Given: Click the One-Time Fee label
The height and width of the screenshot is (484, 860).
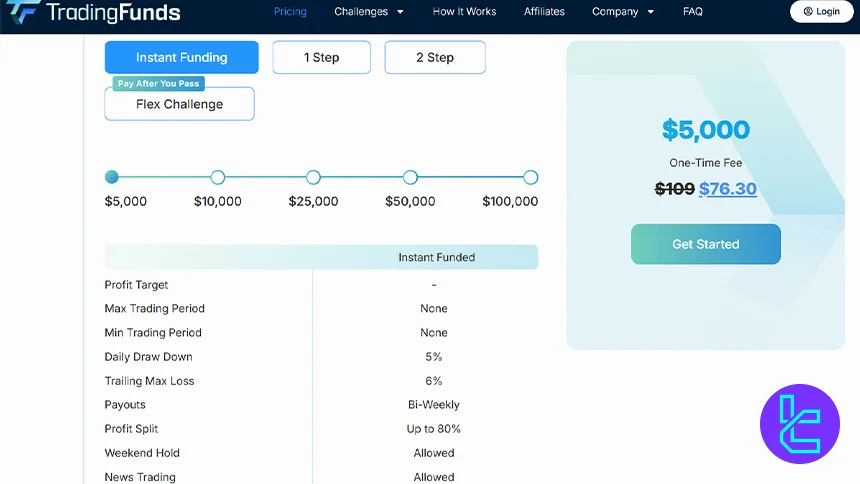Looking at the screenshot, I should (x=705, y=163).
